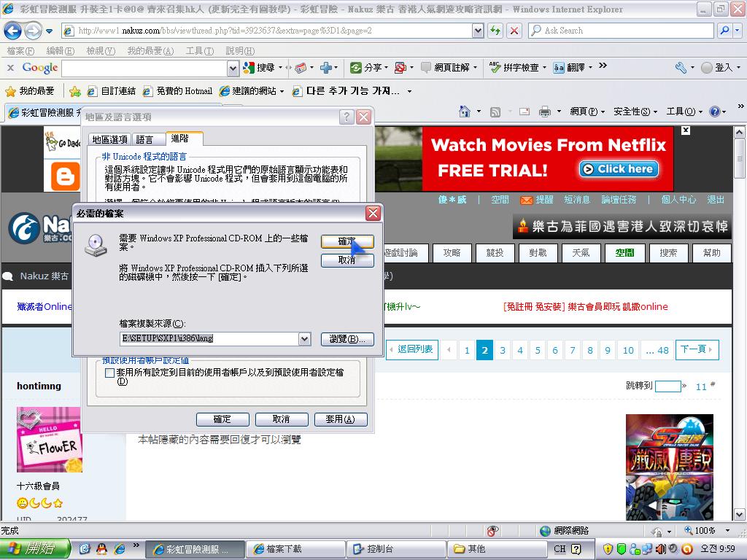
Task: Open the address bar URL dropdown
Action: click(478, 31)
